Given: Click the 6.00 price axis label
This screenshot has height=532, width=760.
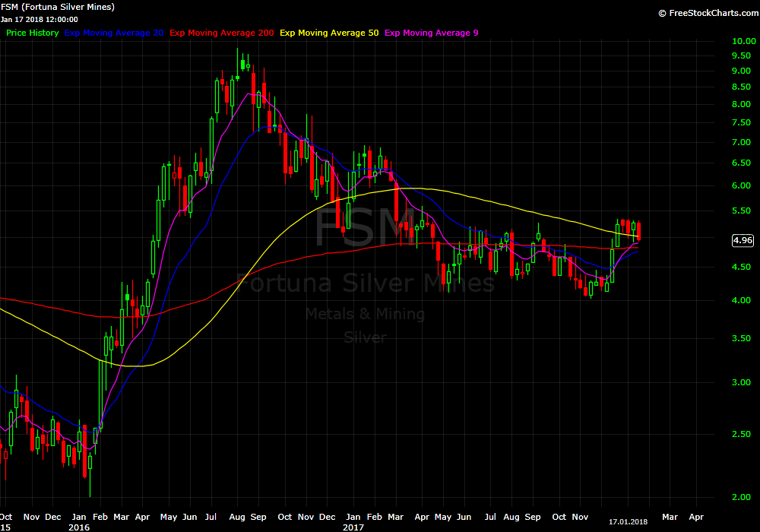Looking at the screenshot, I should [x=742, y=185].
